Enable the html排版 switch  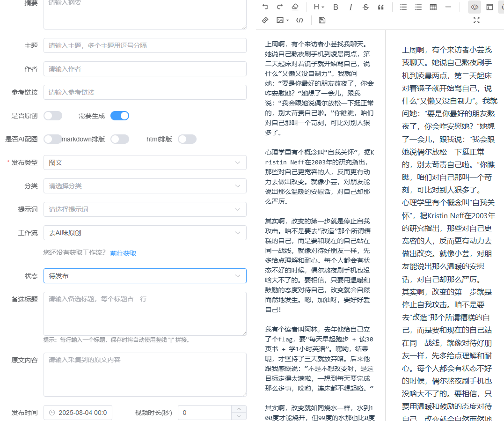187,139
